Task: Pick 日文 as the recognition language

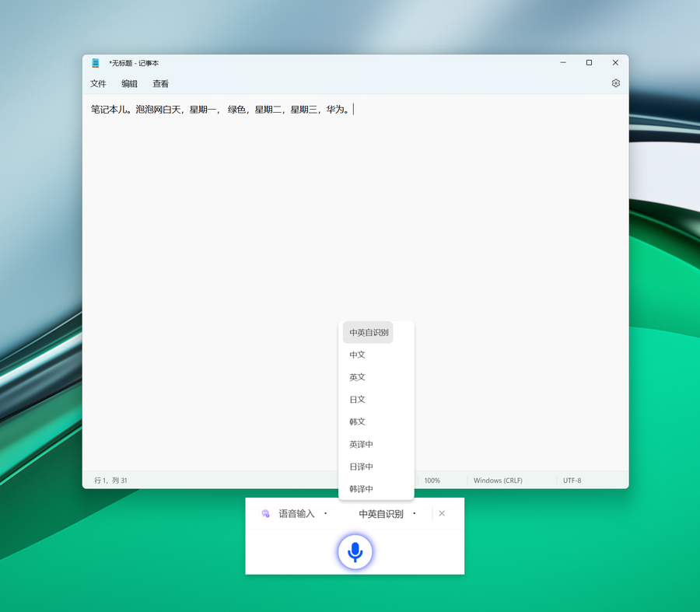Action: coord(358,400)
